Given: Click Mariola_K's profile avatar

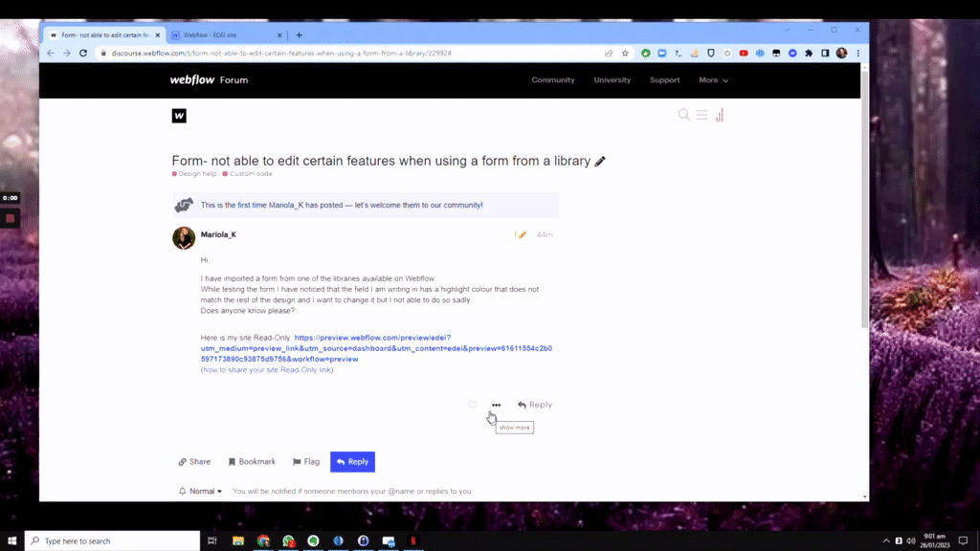Looking at the screenshot, I should coord(183,237).
